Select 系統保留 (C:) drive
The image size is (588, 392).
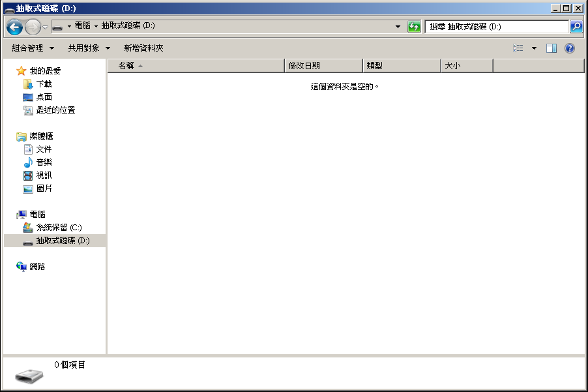[x=59, y=228]
